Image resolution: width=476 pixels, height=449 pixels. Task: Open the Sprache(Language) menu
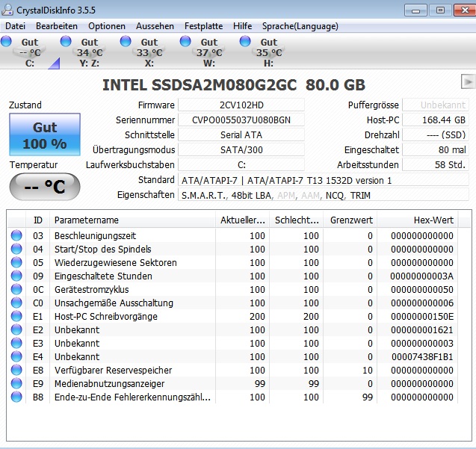pyautogui.click(x=300, y=26)
